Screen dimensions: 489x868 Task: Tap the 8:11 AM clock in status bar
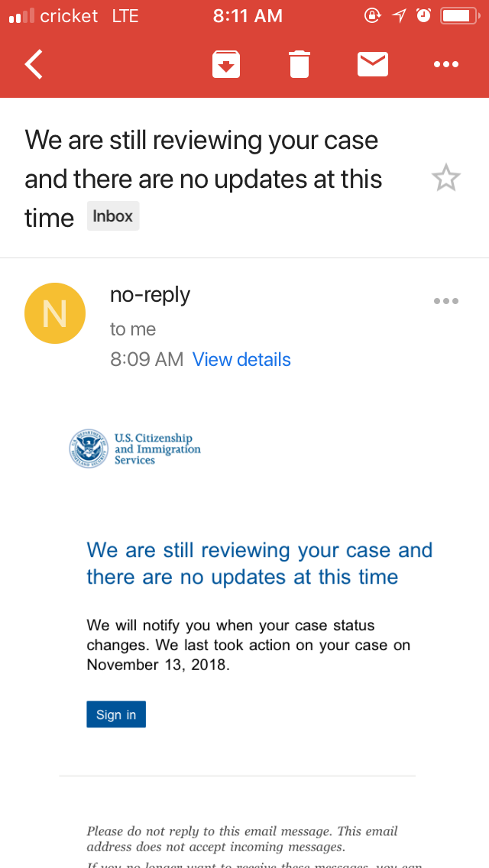[248, 16]
